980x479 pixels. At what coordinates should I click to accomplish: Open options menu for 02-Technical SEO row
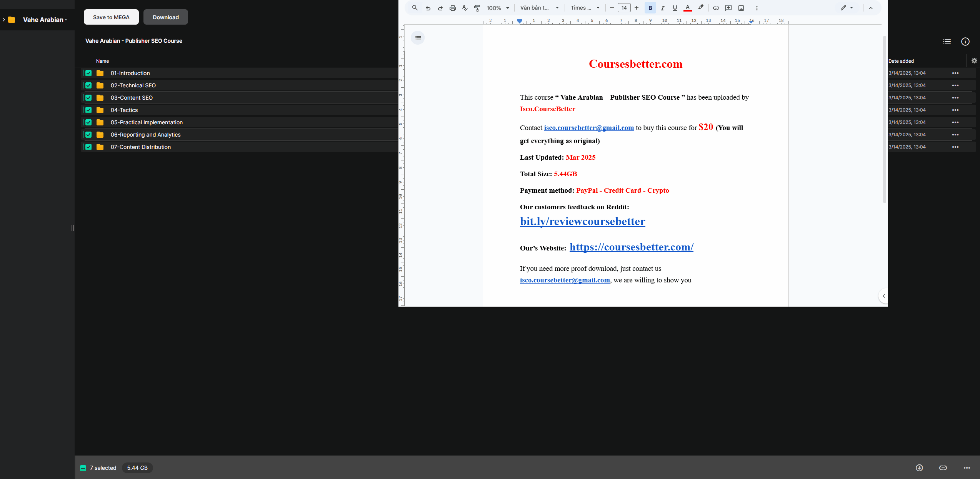click(955, 85)
